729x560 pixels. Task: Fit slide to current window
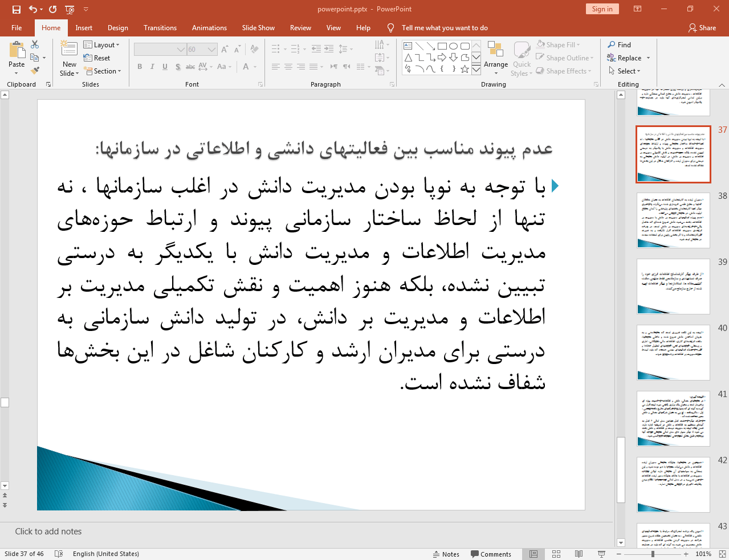tap(722, 554)
